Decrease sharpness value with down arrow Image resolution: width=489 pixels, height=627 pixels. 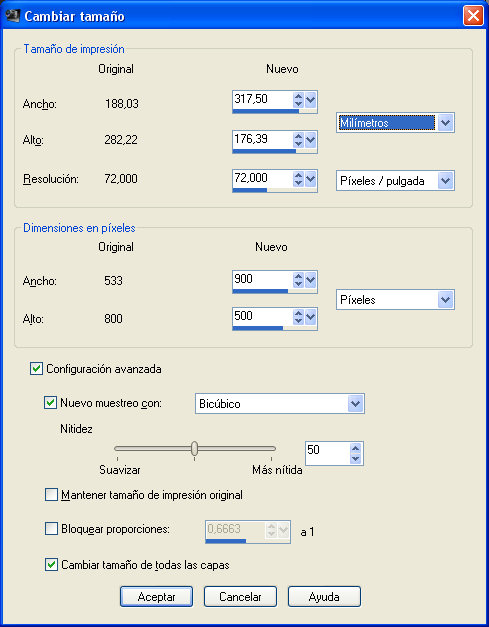point(355,459)
